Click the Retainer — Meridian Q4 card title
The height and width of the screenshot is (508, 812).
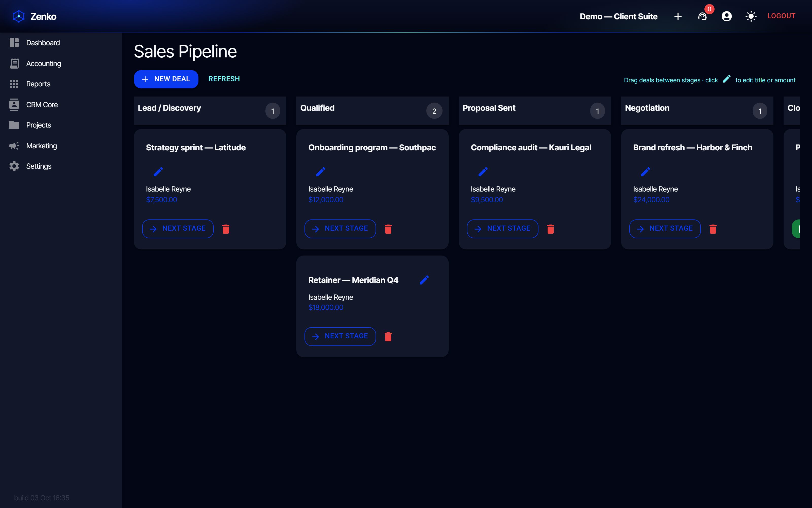(x=353, y=280)
